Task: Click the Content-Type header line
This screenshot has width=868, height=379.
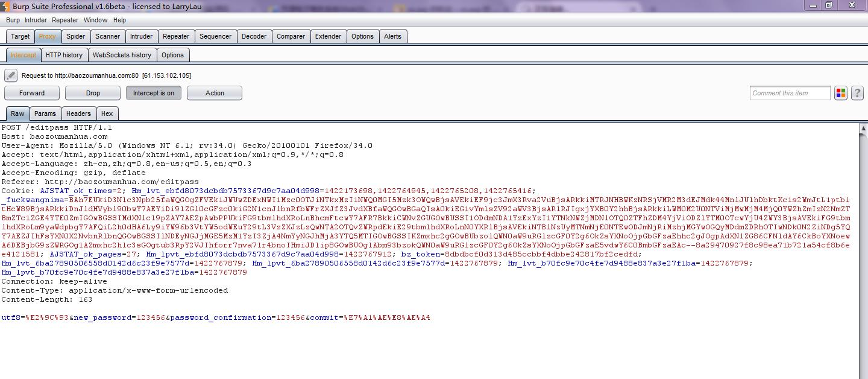Action: point(115,290)
